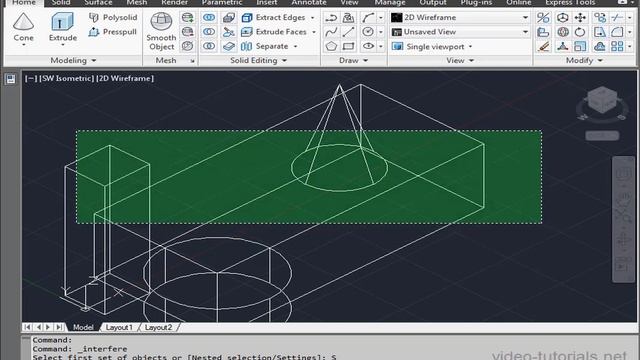
Task: Open the Mesh ribbon tab
Action: pyautogui.click(x=136, y=2)
